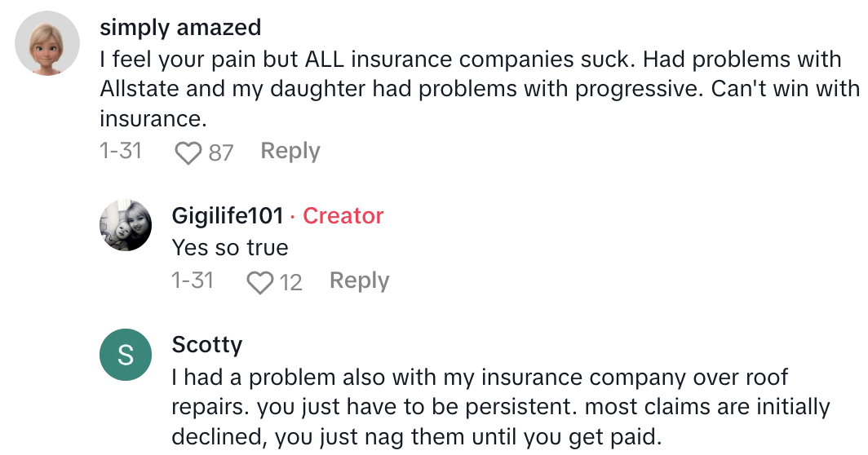Click the 12 likes count

[x=290, y=282]
